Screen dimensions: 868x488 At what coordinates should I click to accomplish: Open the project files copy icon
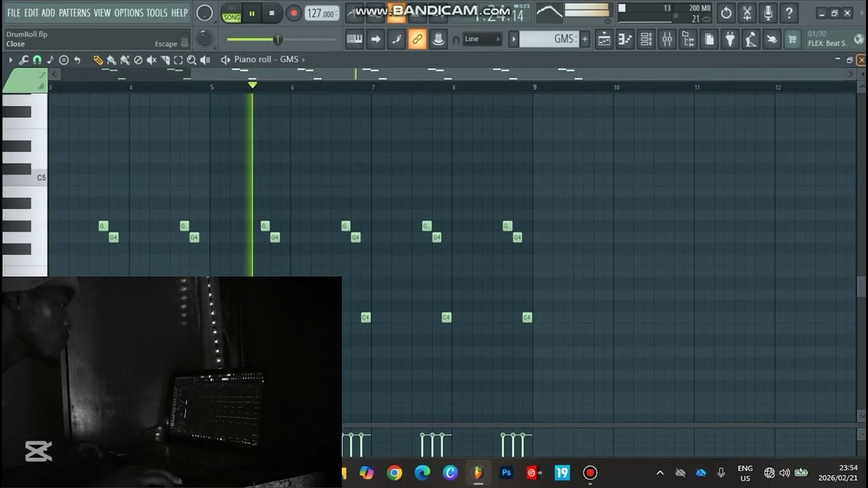point(709,39)
